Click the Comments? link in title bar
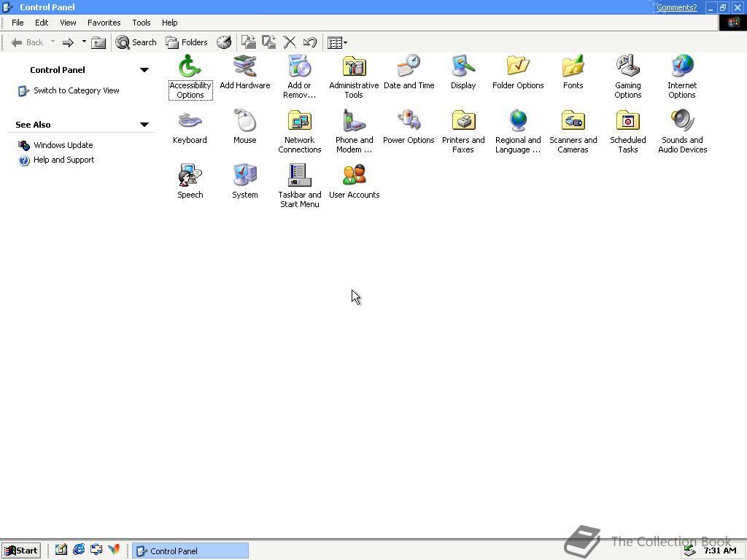This screenshot has width=747, height=560. [676, 7]
